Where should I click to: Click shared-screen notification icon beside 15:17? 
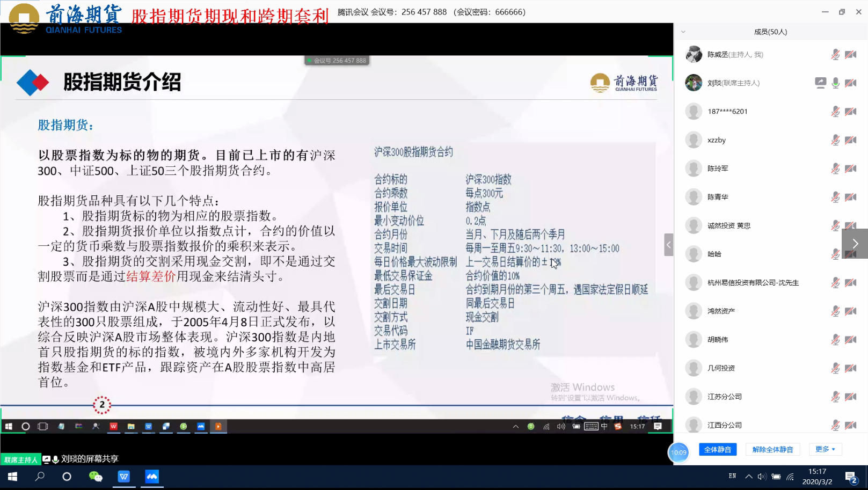click(x=658, y=427)
